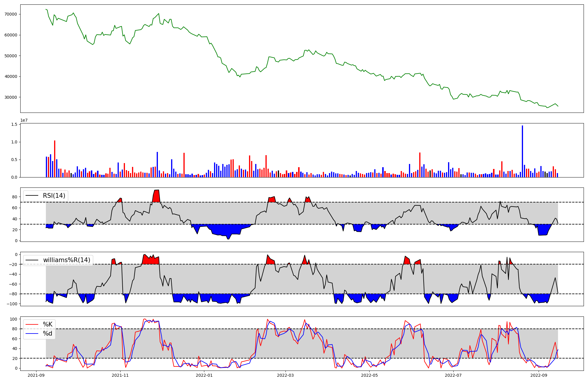Click the 2021-11 x-axis date label
The image size is (588, 382).
click(x=120, y=375)
